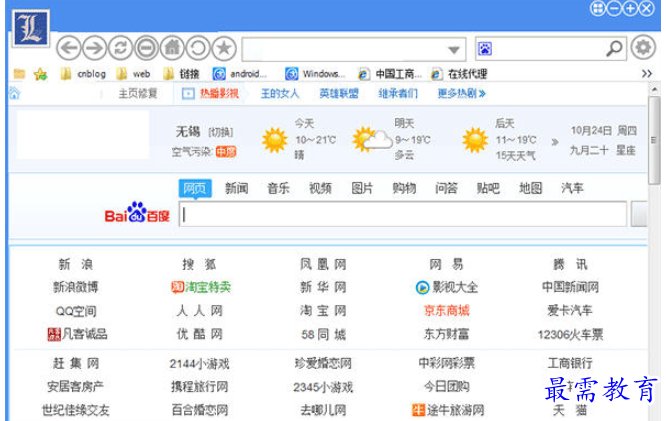Screen dimensions: 666x421
Task: Click the Baidu logo
Action: pos(137,212)
